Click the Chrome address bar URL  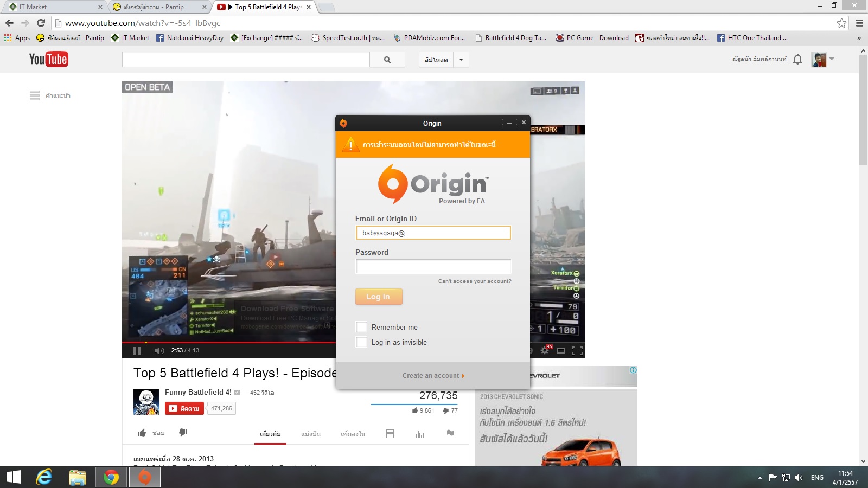[x=143, y=23]
